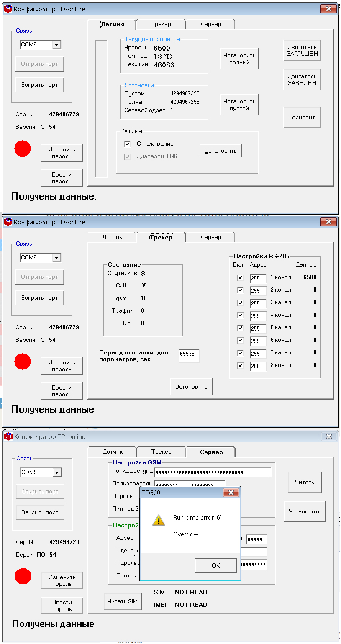This screenshot has width=341, height=644.
Task: Click the app icon in the title bar of the window showing the Датчик tab
Action: pyautogui.click(x=8, y=9)
